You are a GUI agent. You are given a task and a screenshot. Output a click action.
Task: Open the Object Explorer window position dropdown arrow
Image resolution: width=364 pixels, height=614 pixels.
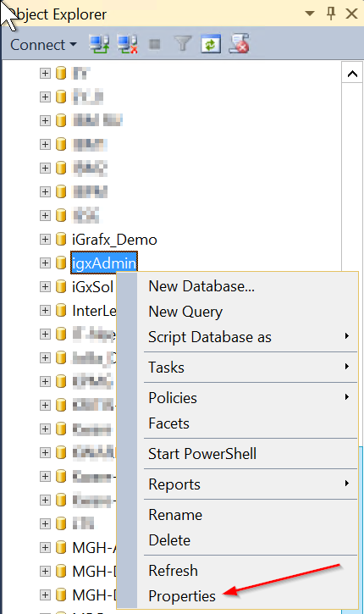tap(310, 14)
